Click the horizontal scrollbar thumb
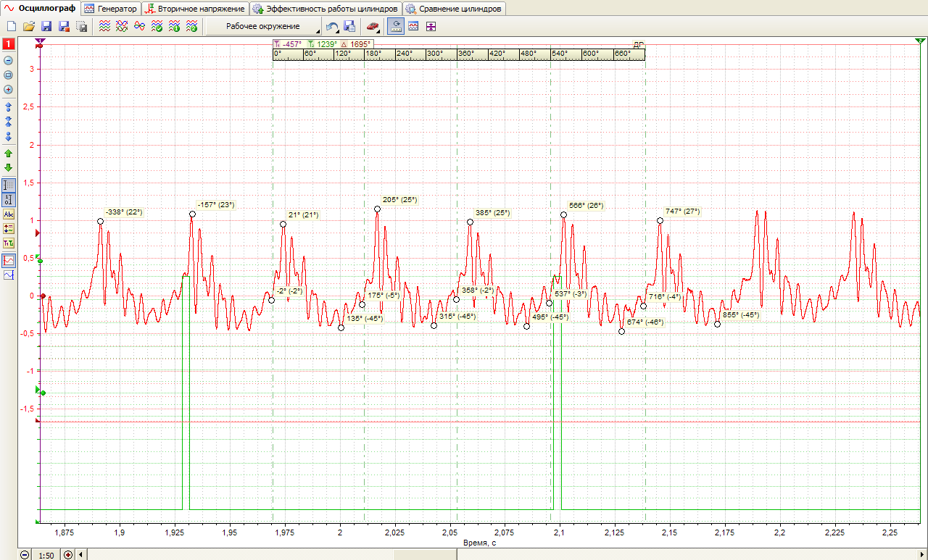Screen dimensions: 928x560 click(425, 555)
